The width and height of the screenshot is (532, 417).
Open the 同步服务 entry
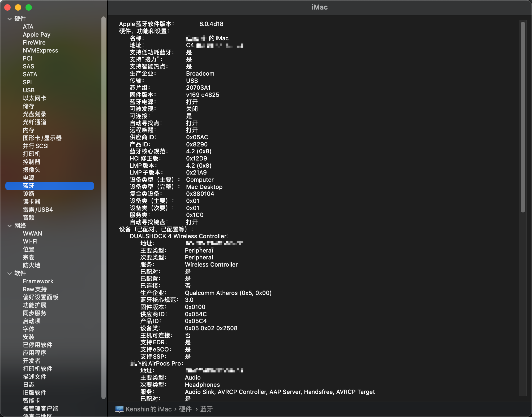pos(35,313)
